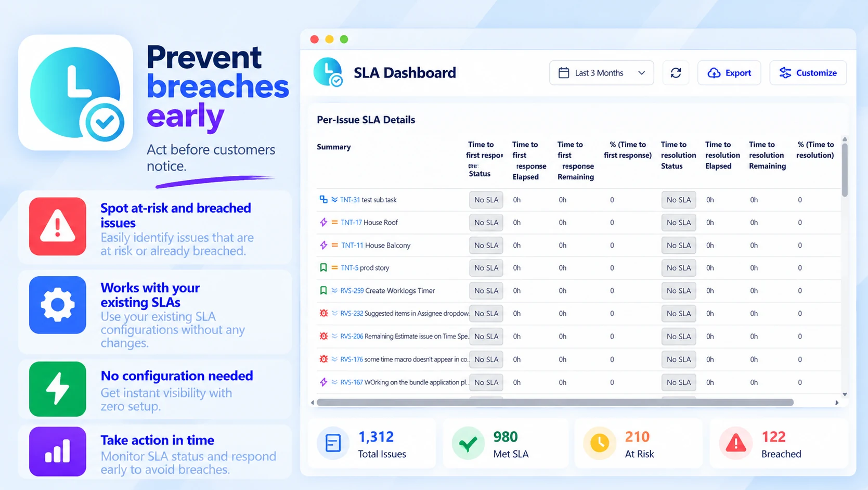Click the Per-Issue SLA Details heading
This screenshot has height=490, width=868.
(x=366, y=120)
